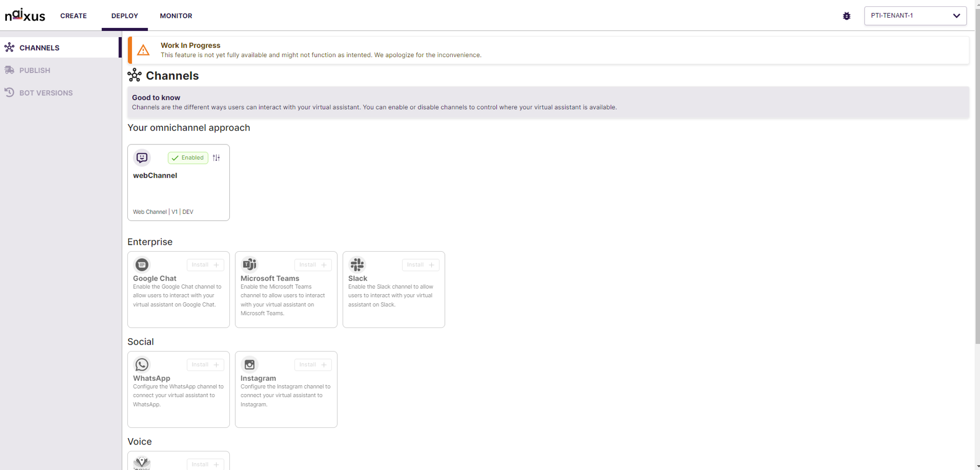Viewport: 980px width, 470px height.
Task: Click the page vertical scrollbar
Action: pos(977,175)
